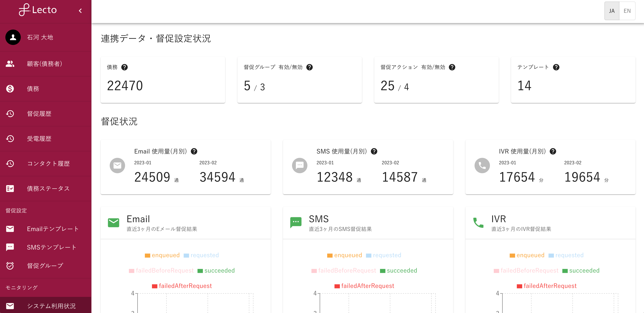This screenshot has width=644, height=313.
Task: Click SMS 2023-01 value 12348
Action: [x=334, y=177]
